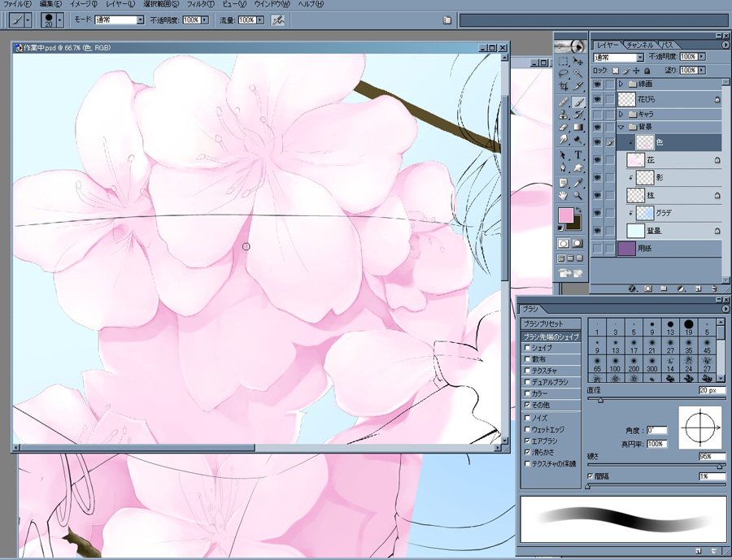Screen dimensions: 732x560
Task: Select ブラシ先端のシェイプ option
Action: 551,336
